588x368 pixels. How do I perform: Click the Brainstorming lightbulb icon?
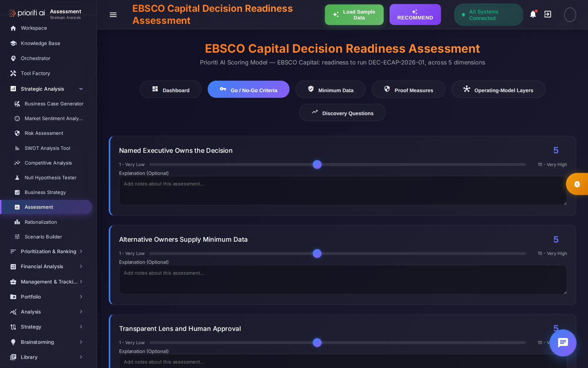(13, 342)
